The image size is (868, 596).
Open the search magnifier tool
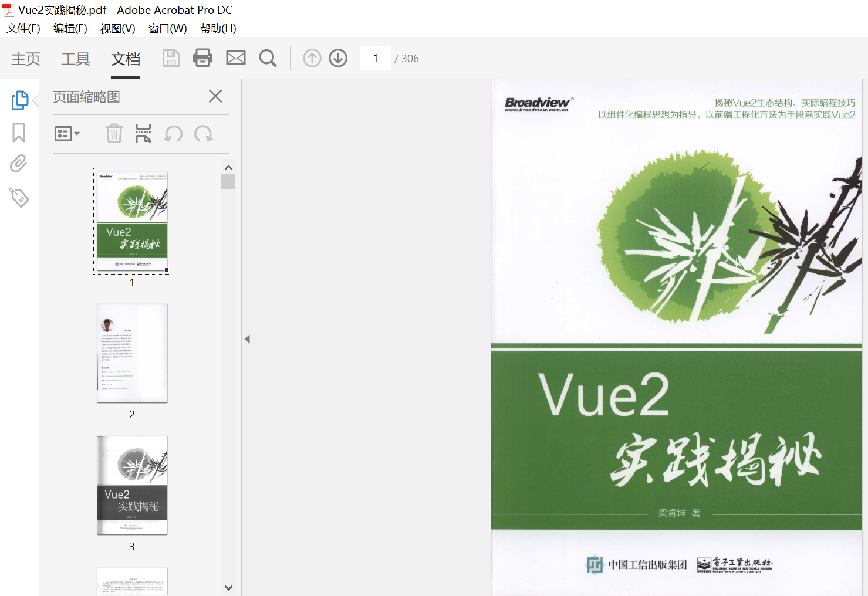[268, 58]
